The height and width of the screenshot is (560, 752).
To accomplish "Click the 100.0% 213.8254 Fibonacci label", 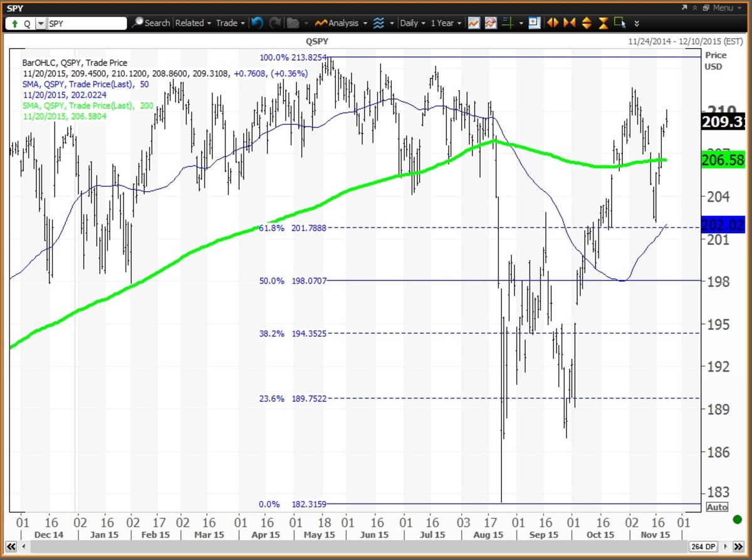I will coord(293,58).
